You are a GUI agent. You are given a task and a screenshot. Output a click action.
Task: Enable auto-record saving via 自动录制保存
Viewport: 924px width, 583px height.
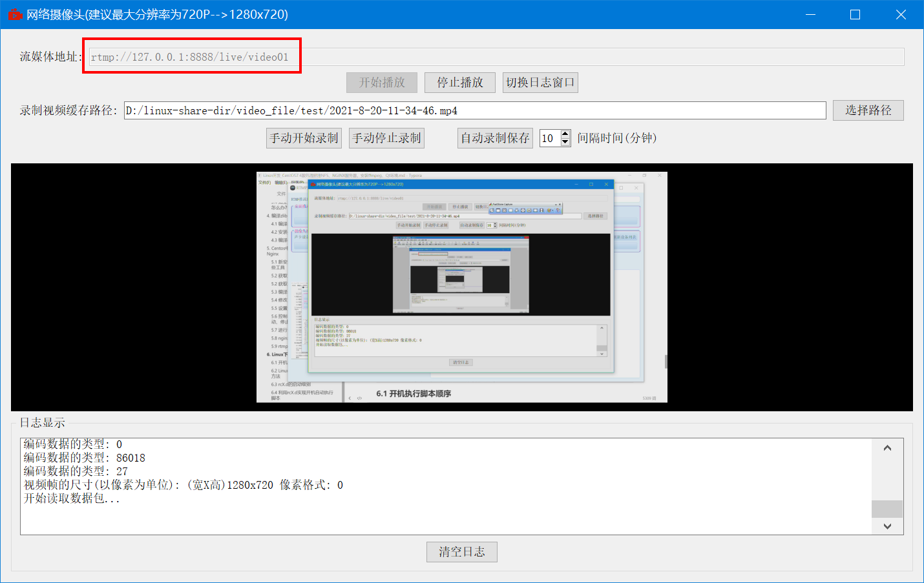coord(495,138)
